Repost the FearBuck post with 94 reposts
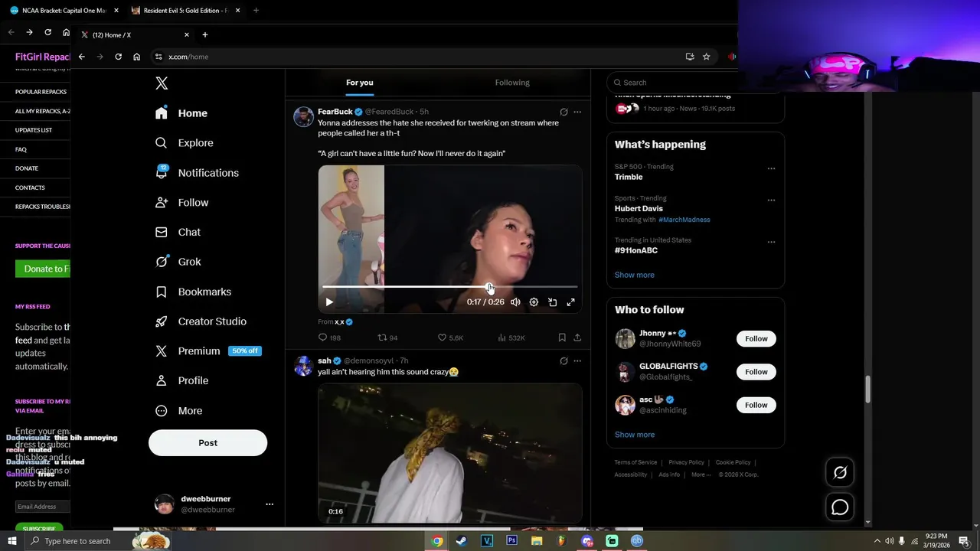980x551 pixels. (x=388, y=337)
